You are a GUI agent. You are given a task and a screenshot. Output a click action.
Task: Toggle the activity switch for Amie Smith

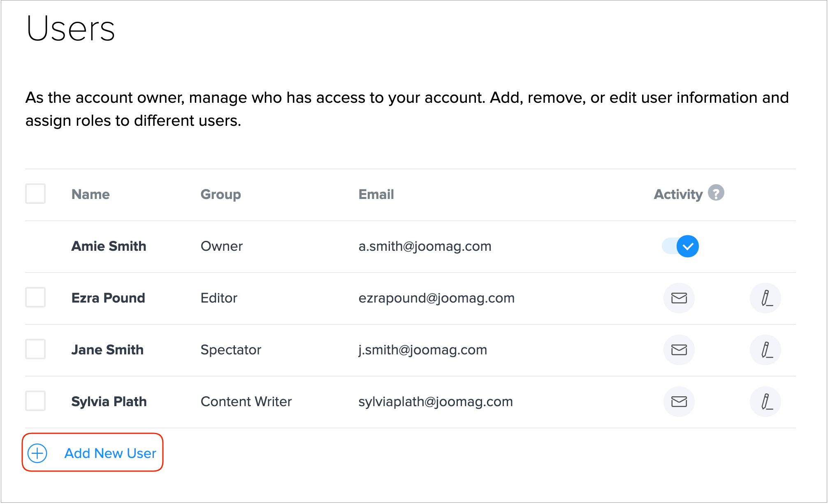coord(680,246)
